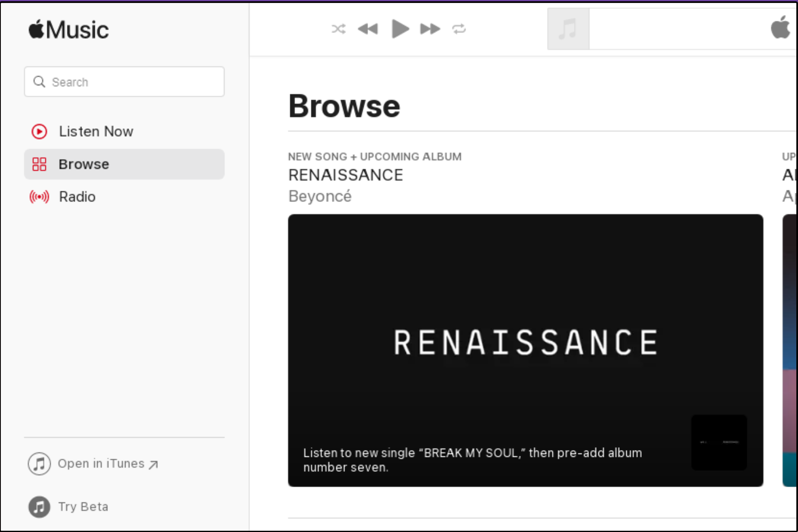Open Beyoncé artist link

[x=320, y=196]
